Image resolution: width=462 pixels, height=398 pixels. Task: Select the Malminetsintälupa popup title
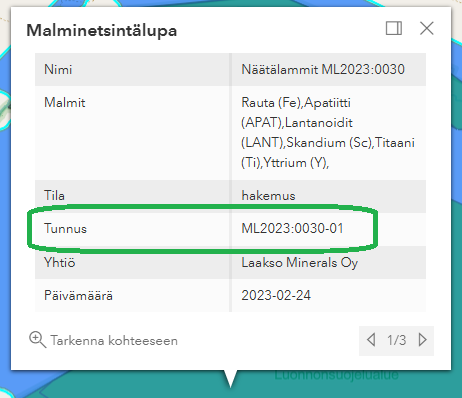point(102,31)
